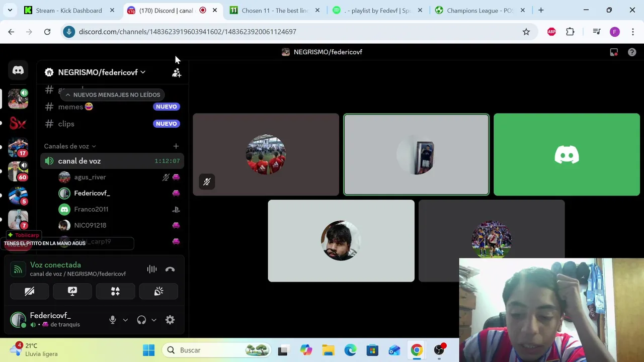Open Chrome three-dot menu

pos(633,32)
